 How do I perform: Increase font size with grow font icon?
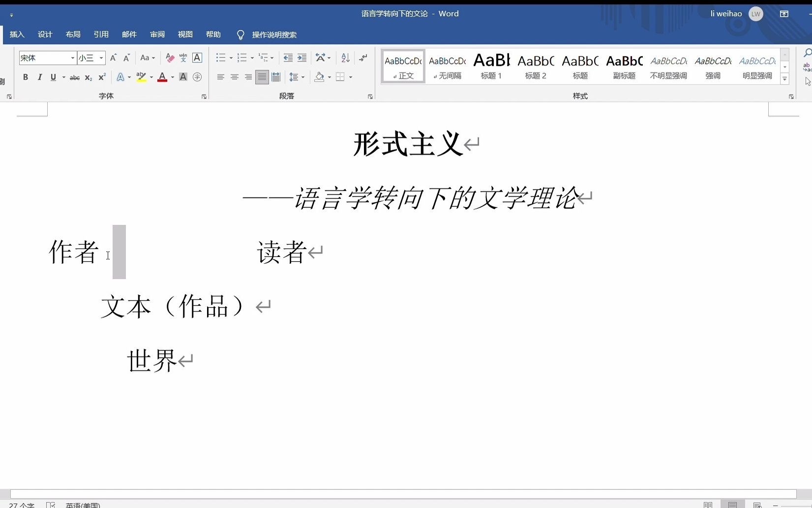(113, 58)
